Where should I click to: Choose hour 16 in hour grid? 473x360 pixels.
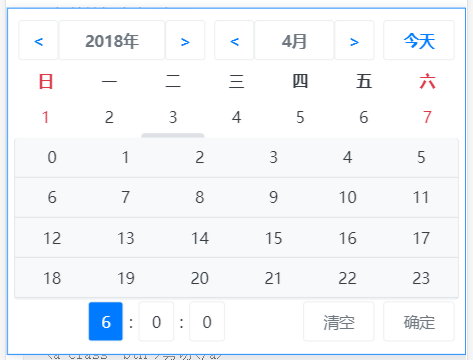[x=347, y=238]
